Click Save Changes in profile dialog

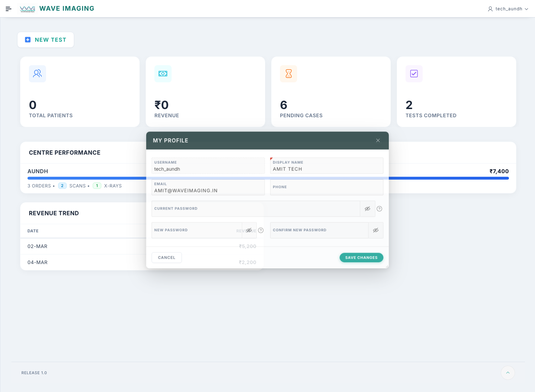pyautogui.click(x=361, y=258)
